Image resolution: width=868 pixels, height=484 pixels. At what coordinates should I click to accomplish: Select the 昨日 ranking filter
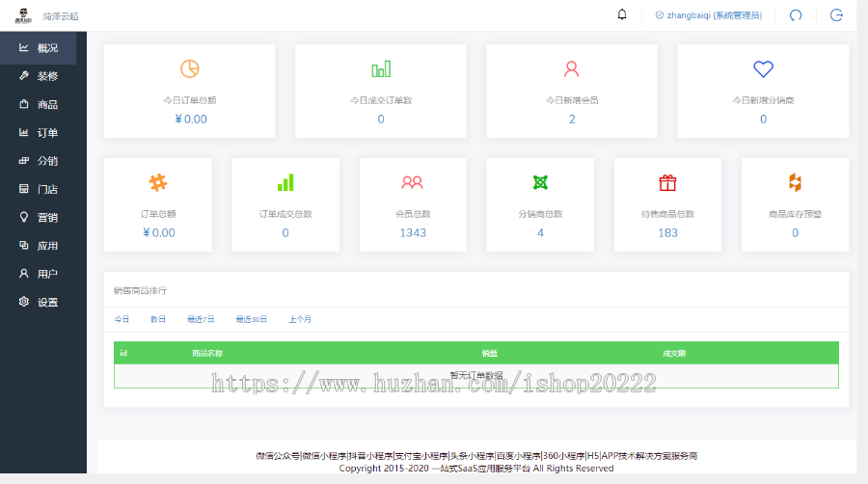pyautogui.click(x=158, y=319)
